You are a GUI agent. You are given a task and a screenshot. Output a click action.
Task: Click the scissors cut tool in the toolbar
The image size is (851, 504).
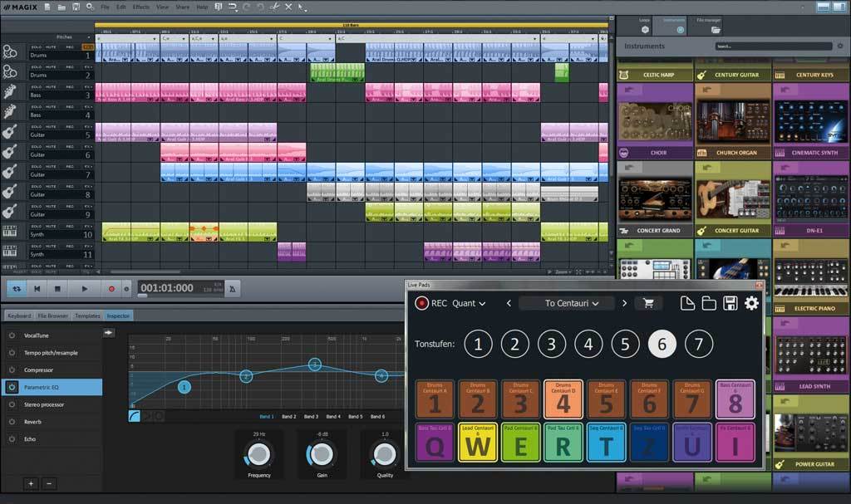coord(274,7)
